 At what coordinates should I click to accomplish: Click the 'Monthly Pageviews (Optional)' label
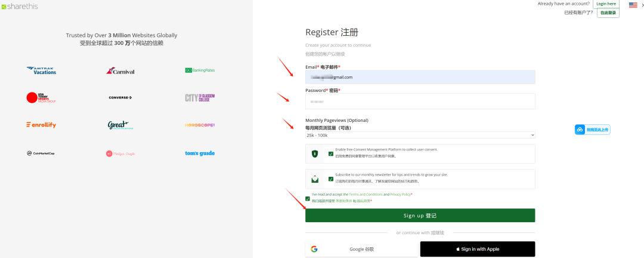(337, 120)
